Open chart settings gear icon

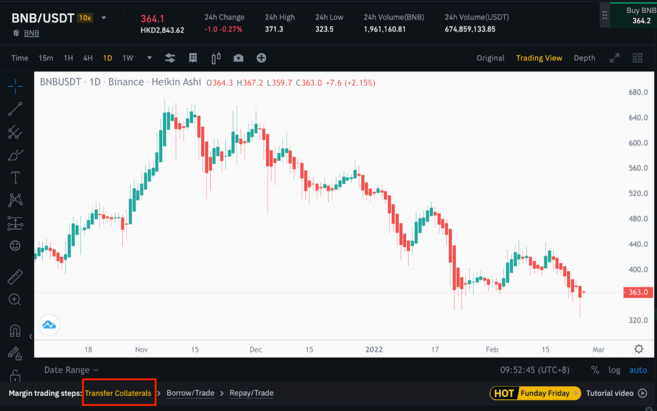[x=639, y=349]
